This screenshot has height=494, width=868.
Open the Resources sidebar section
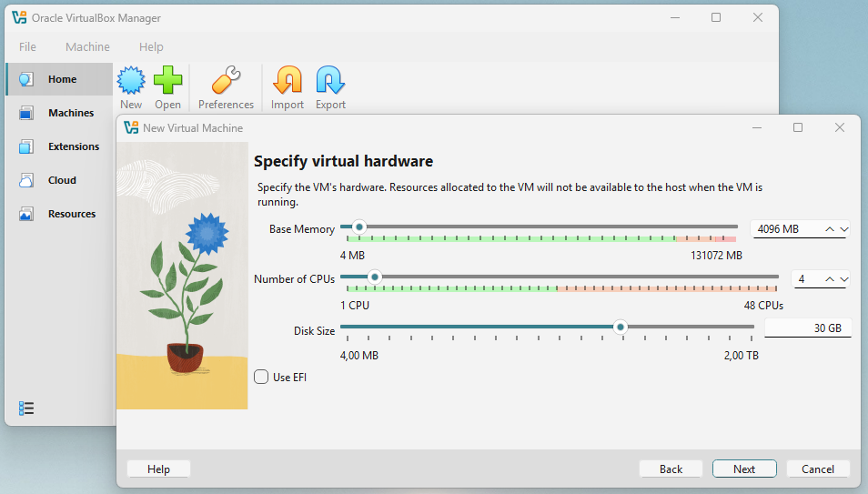tap(59, 214)
